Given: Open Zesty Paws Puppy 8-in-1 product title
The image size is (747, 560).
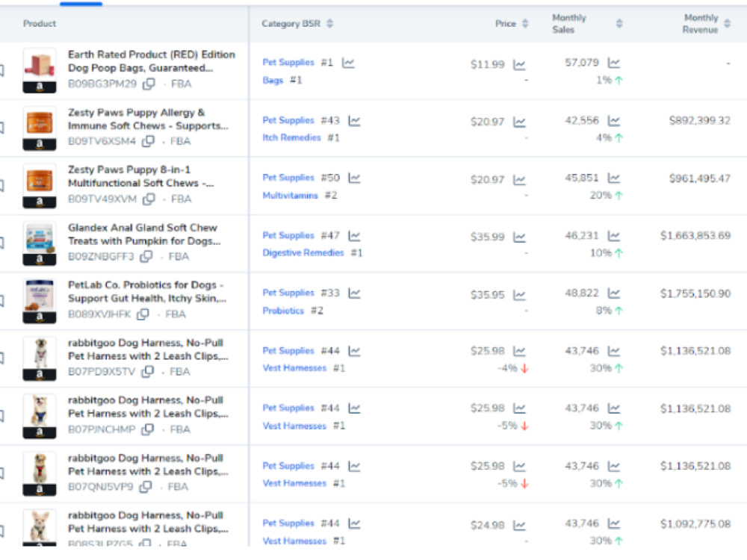Looking at the screenshot, I should tap(141, 176).
